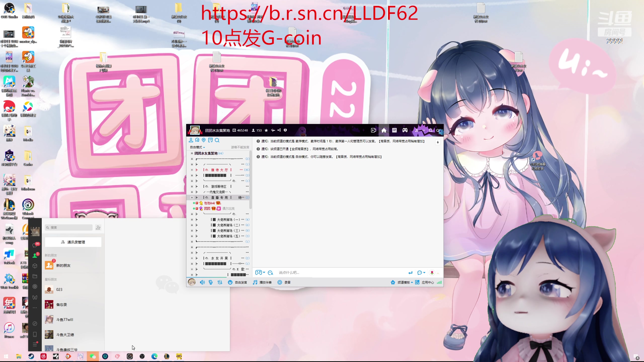Click the channel search magnifier icon
The height and width of the screenshot is (362, 644).
click(x=217, y=140)
